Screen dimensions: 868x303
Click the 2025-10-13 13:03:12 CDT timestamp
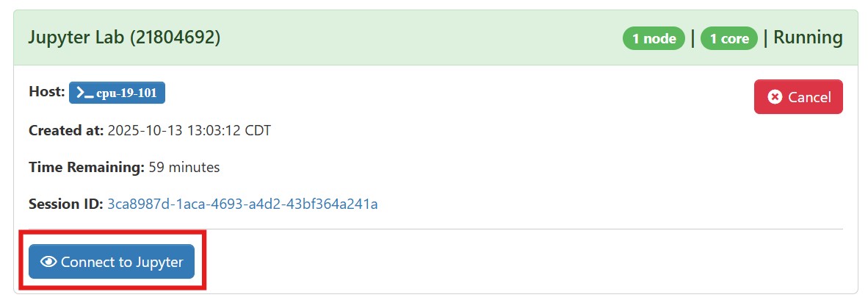(x=189, y=131)
